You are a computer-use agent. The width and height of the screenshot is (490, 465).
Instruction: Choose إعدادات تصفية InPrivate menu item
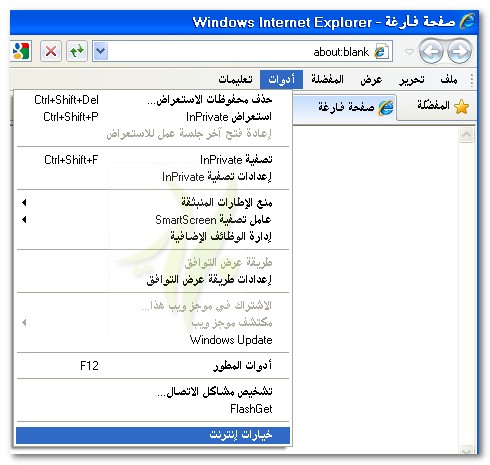point(153,177)
